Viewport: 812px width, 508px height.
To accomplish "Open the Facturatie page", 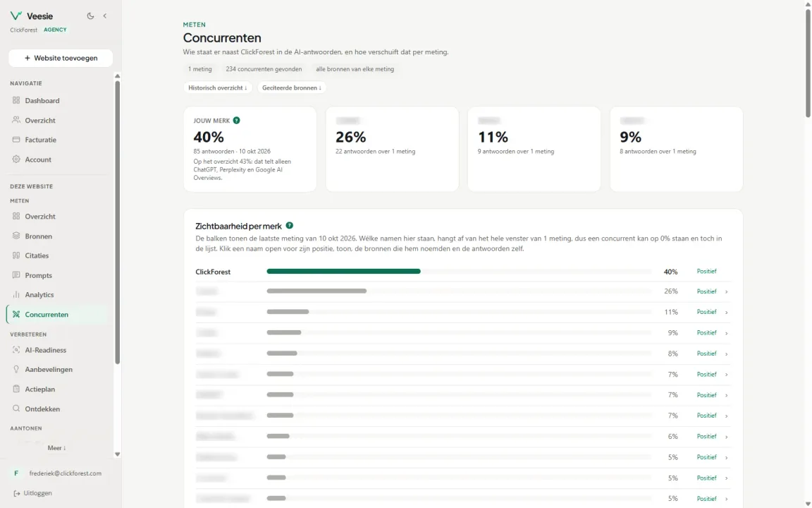I will pyautogui.click(x=40, y=140).
